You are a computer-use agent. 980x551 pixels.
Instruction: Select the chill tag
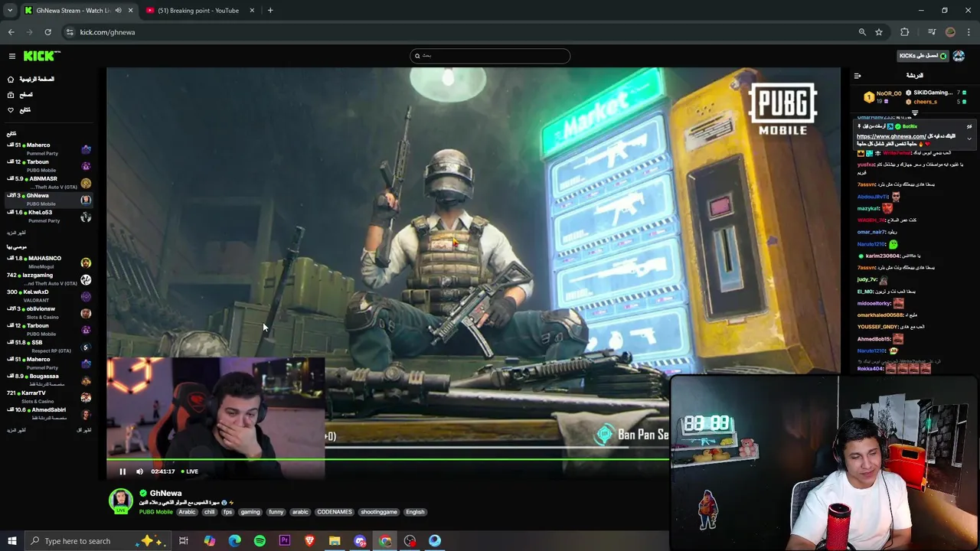[x=209, y=512]
